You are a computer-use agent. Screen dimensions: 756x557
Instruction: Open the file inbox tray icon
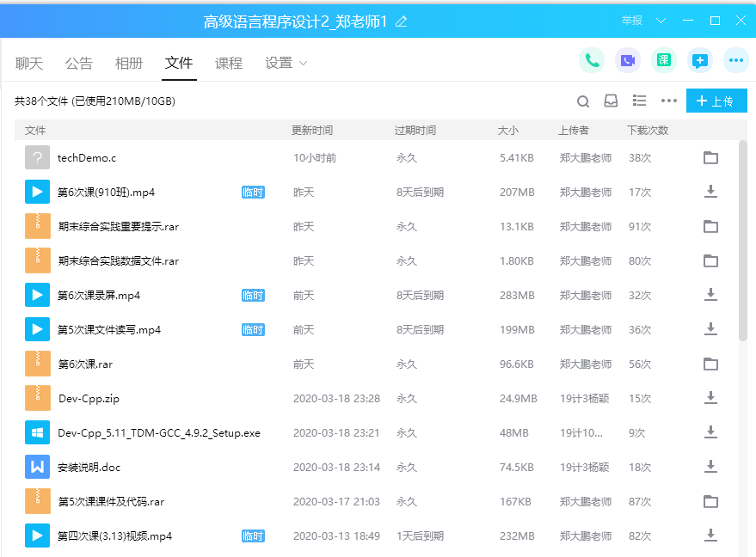611,101
